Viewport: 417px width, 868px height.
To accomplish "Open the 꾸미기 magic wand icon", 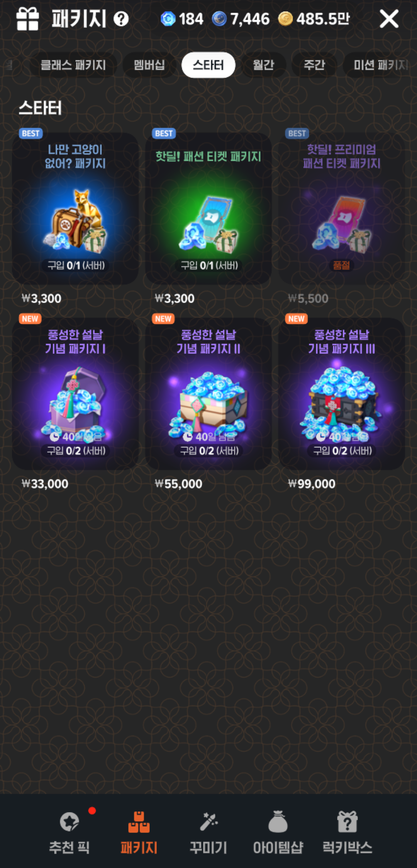I will pyautogui.click(x=208, y=821).
